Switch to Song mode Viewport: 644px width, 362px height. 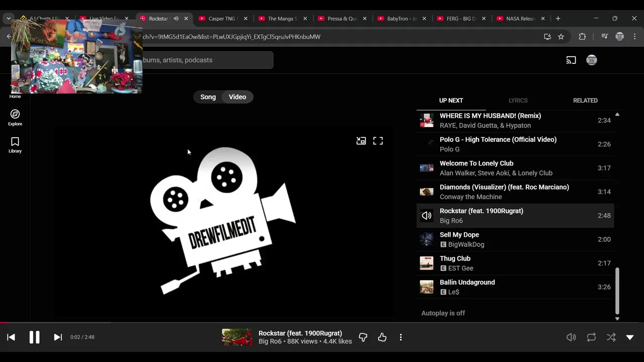208,97
